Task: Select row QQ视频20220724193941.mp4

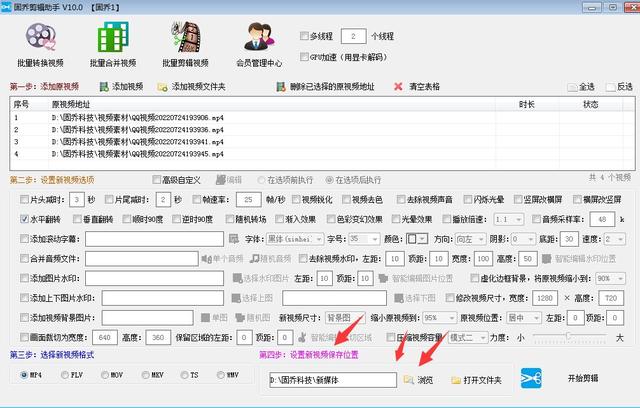Action: [x=322, y=142]
